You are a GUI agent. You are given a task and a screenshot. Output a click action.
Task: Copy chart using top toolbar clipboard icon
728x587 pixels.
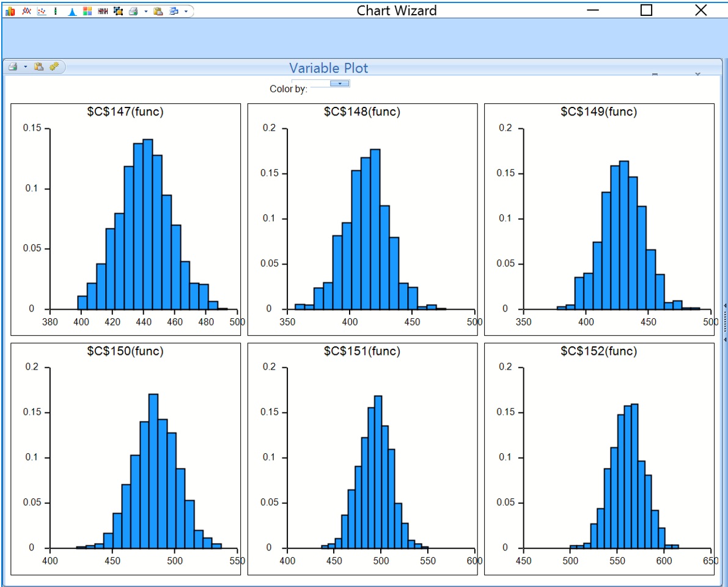click(158, 11)
